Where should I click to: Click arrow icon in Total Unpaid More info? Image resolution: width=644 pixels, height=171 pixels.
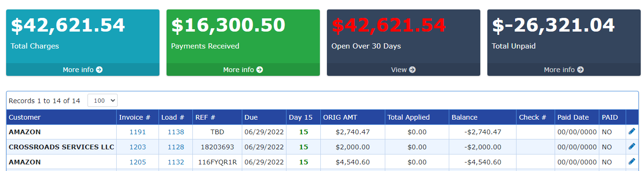(580, 70)
